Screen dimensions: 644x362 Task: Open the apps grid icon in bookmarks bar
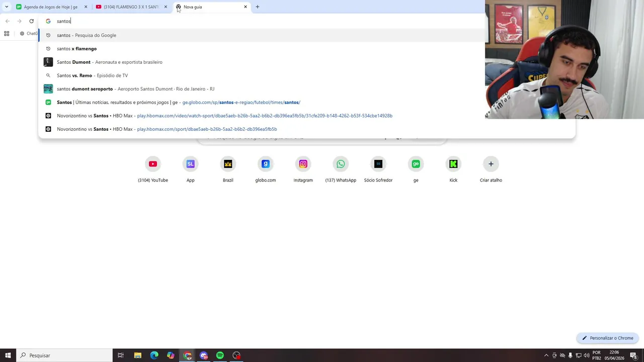click(x=7, y=34)
